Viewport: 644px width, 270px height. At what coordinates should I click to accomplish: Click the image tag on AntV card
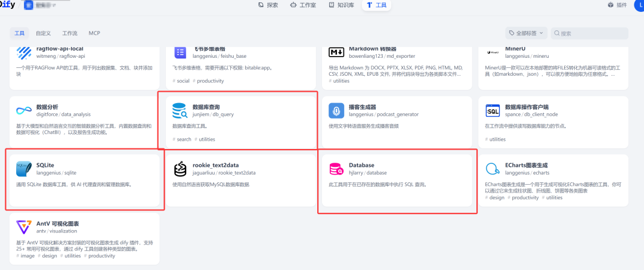pos(26,256)
